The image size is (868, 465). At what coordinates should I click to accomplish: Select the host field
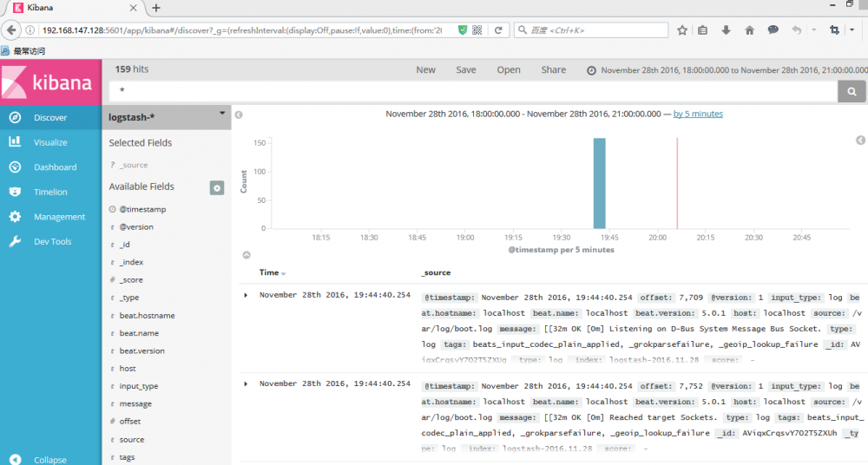128,369
